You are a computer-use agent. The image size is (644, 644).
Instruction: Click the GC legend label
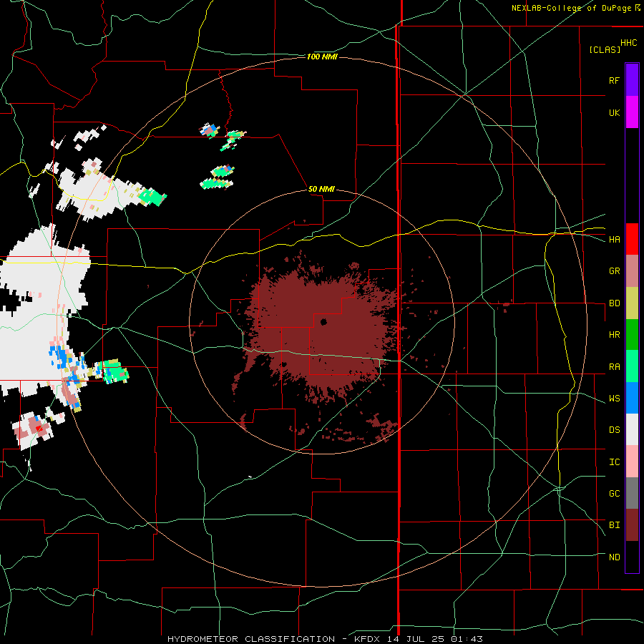coord(614,493)
